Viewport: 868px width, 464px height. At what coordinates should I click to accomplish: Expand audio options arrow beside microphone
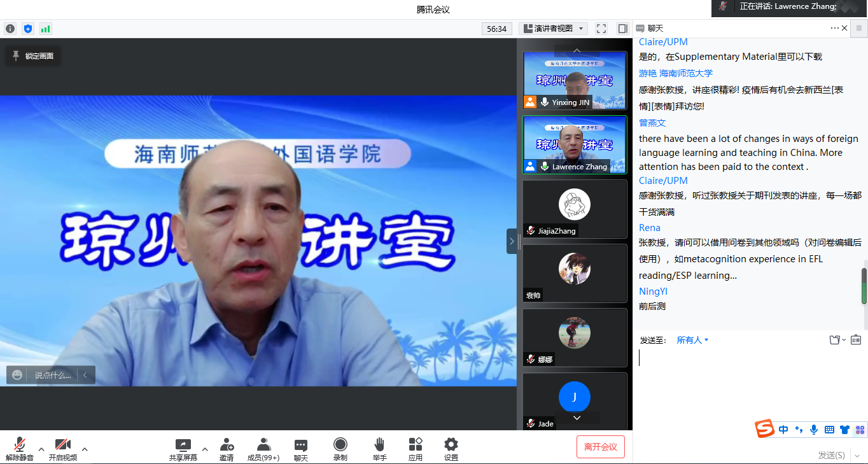pyautogui.click(x=41, y=449)
